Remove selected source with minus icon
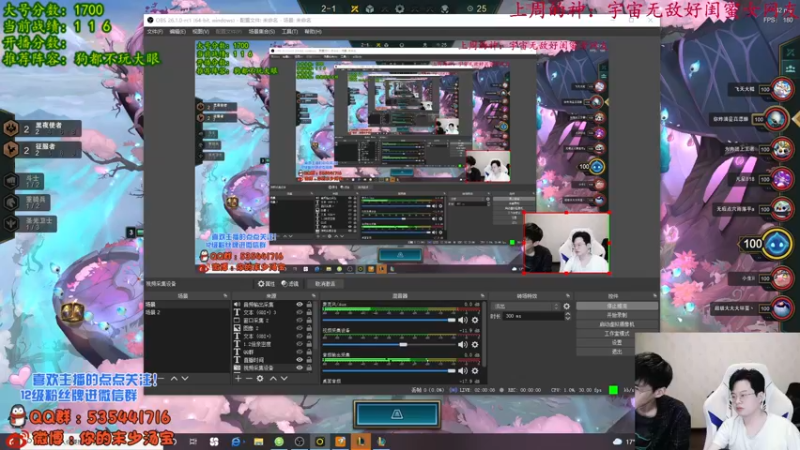Viewport: 800px width, 450px height. [x=249, y=379]
